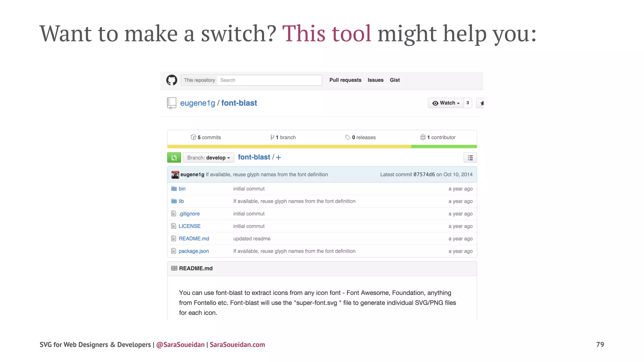The image size is (644, 362).
Task: Click eugene1g's avatar thumbnail
Action: pos(175,174)
